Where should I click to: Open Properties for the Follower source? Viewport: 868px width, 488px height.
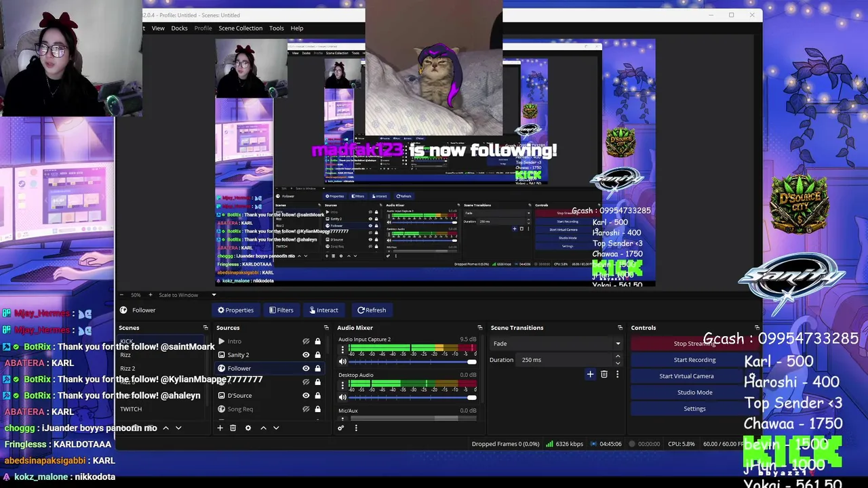tap(235, 310)
